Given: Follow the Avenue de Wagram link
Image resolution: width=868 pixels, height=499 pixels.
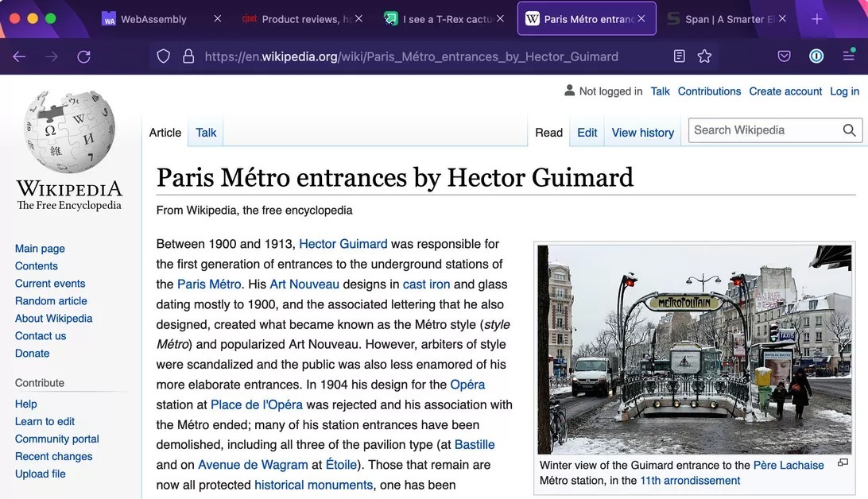Looking at the screenshot, I should 253,465.
